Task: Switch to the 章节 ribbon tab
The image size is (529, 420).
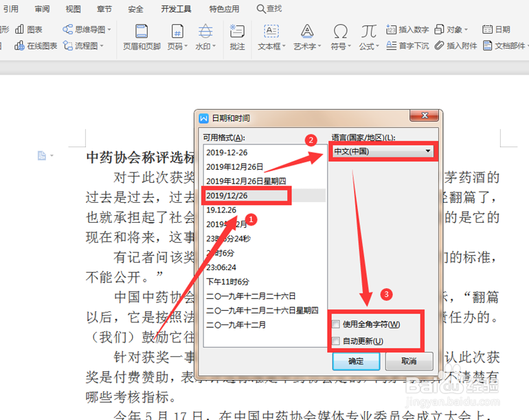Action: pos(104,9)
